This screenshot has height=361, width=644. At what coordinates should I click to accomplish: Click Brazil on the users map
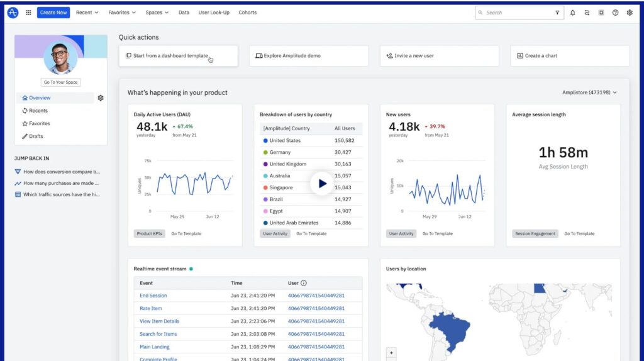click(450, 330)
